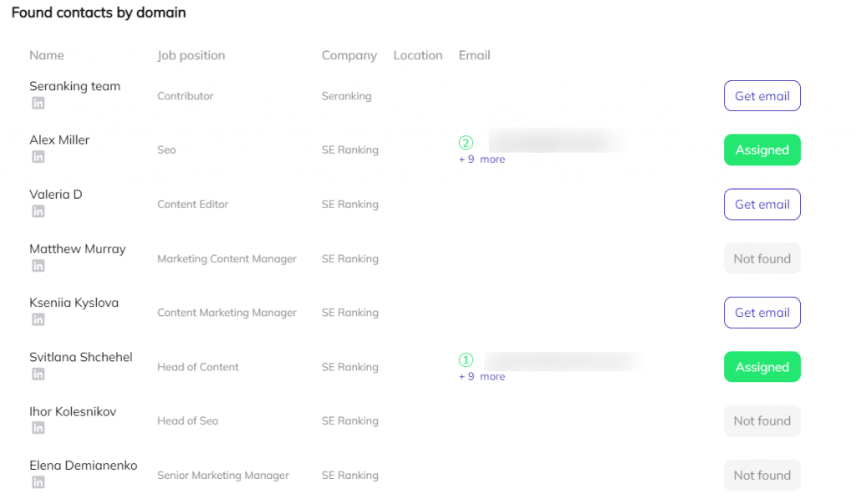Click the Email column header
Viewport: 856px width, 504px height.
coord(475,55)
